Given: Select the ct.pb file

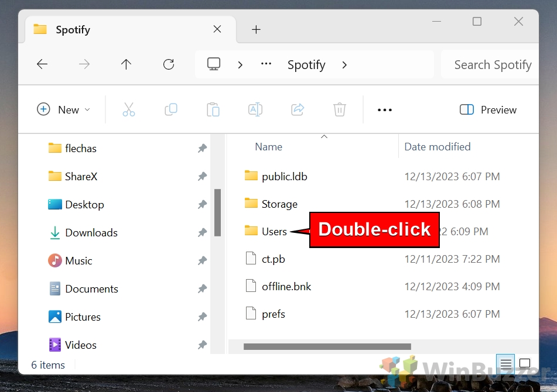Looking at the screenshot, I should click(273, 259).
